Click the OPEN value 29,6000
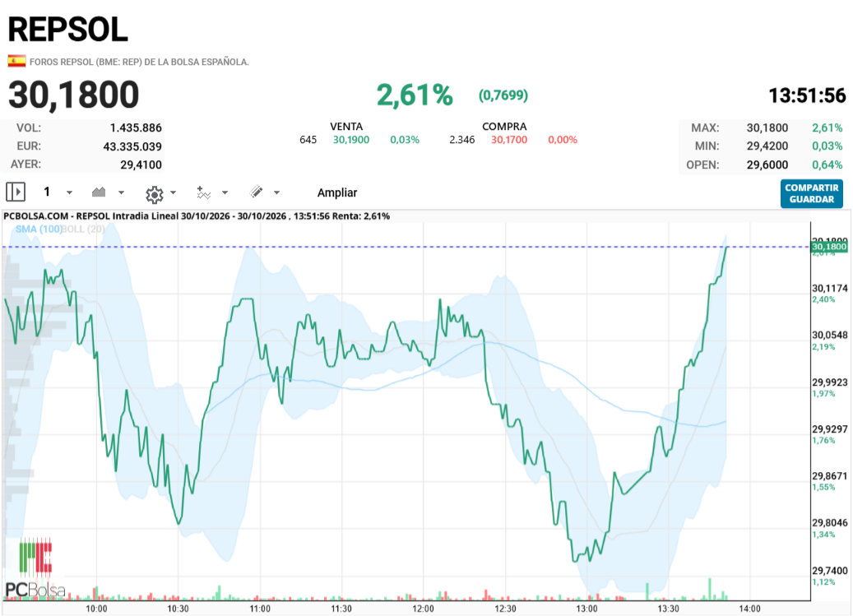The image size is (853, 616). pyautogui.click(x=767, y=164)
